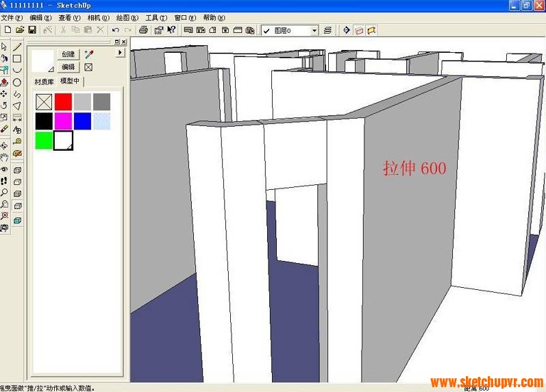Screen dimensions: 546x392
Task: Click the Save file toolbar icon
Action: click(x=32, y=30)
